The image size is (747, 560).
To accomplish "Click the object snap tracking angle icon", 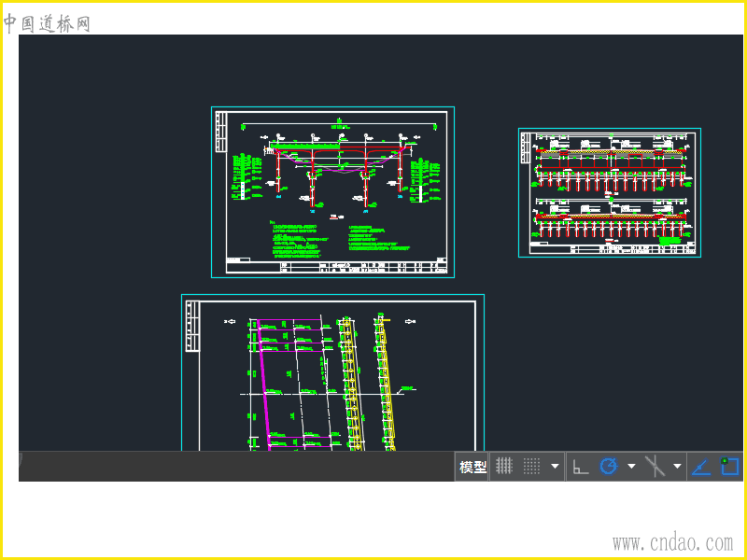I will 701,467.
